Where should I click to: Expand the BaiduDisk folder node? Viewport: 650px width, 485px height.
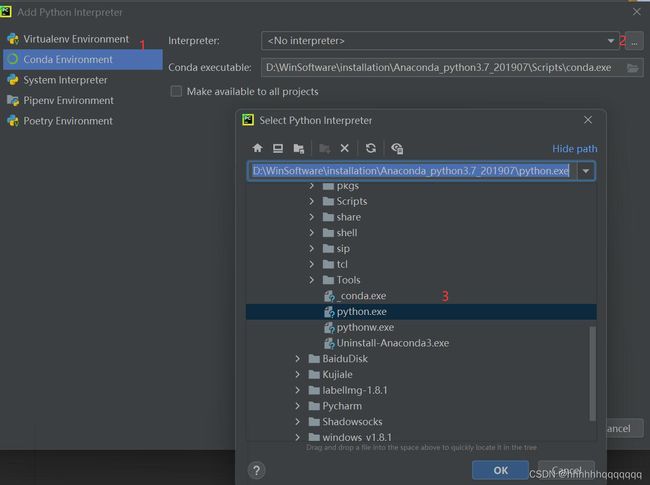click(x=297, y=359)
